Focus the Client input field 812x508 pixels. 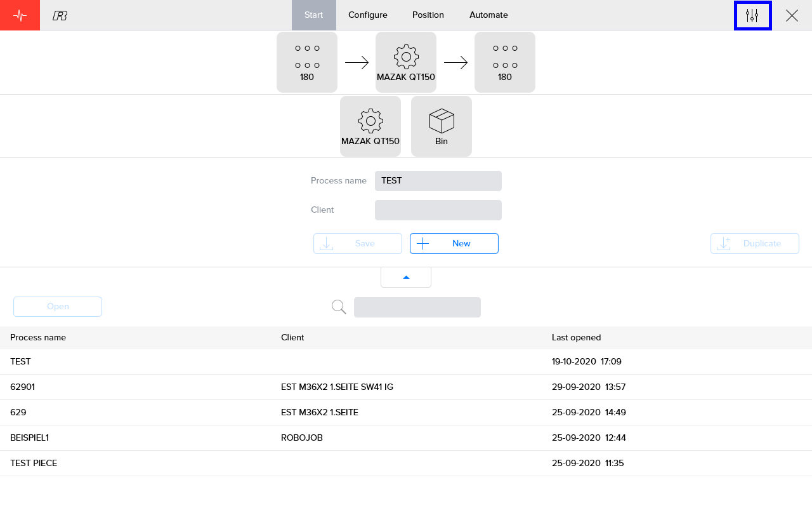[438, 210]
